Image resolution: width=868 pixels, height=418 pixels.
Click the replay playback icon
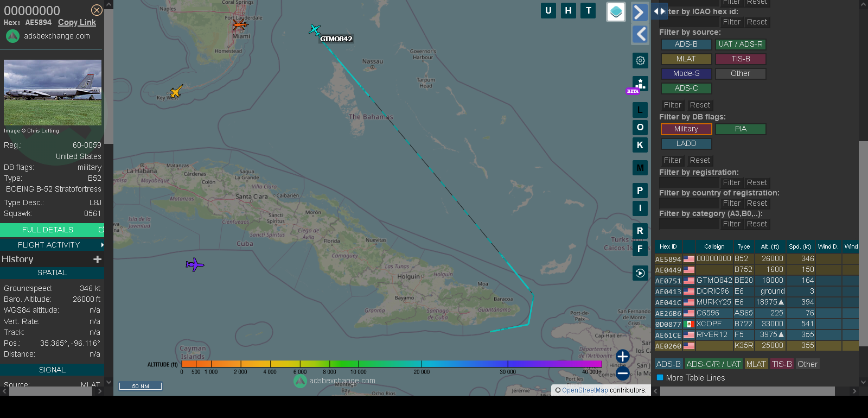(x=640, y=273)
